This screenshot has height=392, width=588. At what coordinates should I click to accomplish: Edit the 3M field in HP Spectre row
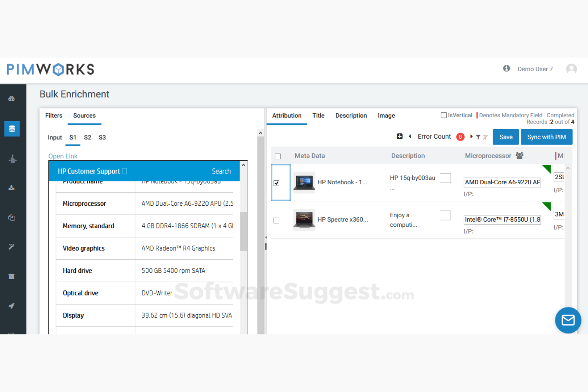[559, 214]
